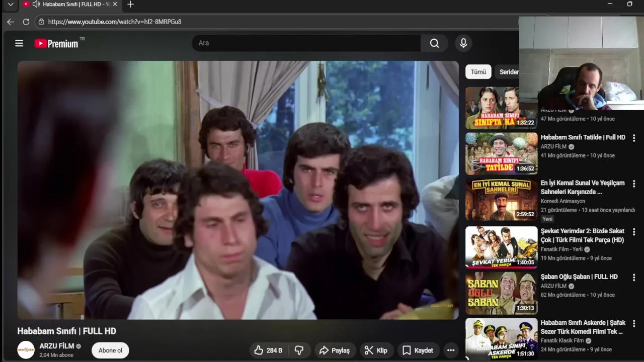
Task: Open ARZU FİLM channel avatar
Action: tap(26, 350)
